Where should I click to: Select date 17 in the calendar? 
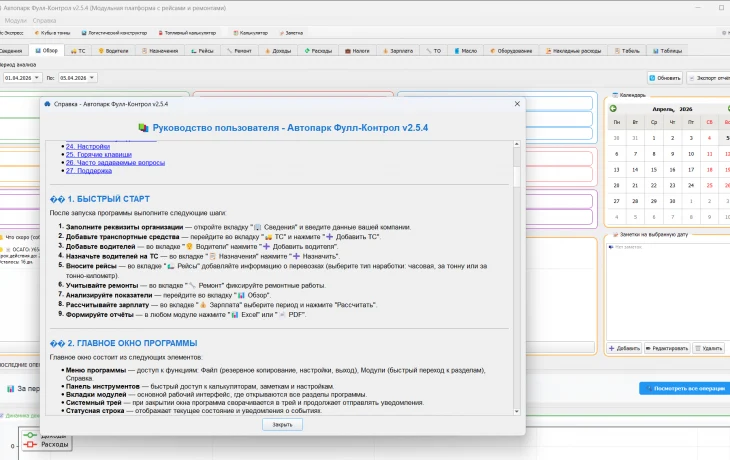(x=691, y=169)
